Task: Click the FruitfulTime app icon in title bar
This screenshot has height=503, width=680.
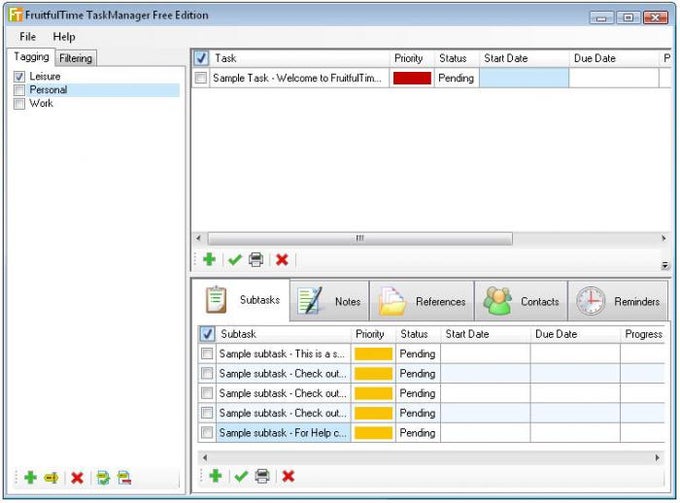Action: pos(16,15)
